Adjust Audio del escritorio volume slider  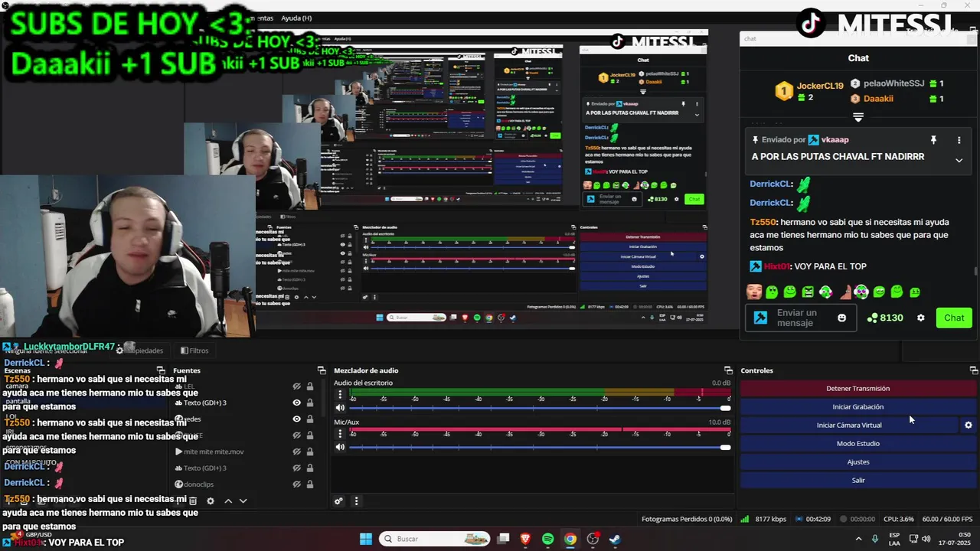pyautogui.click(x=540, y=408)
